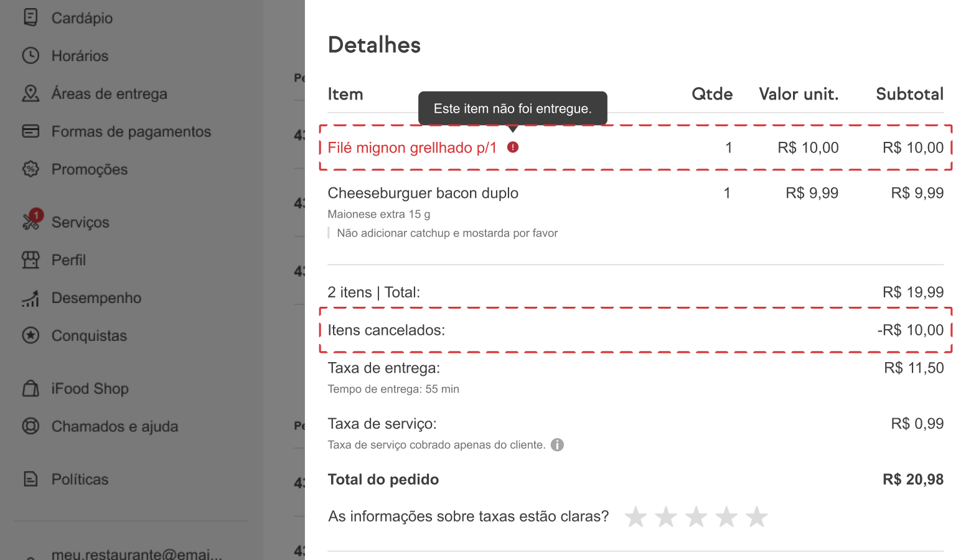
Task: Open Chamados e ajuda
Action: point(115,426)
